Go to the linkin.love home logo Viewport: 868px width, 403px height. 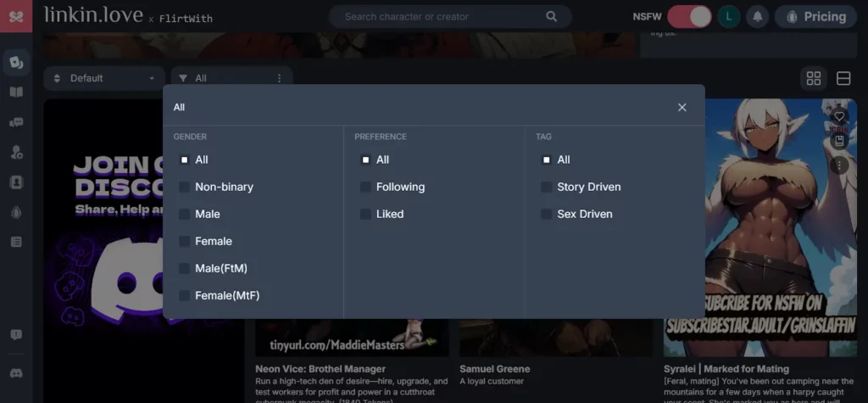click(x=93, y=15)
